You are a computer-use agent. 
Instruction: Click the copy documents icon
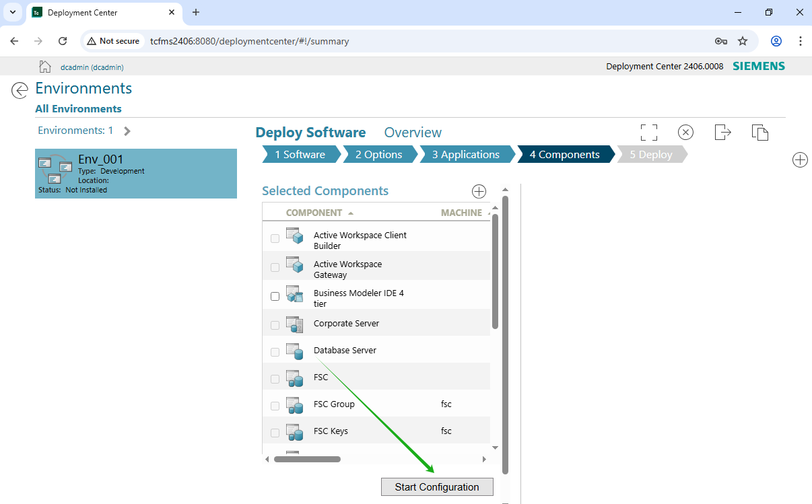click(760, 132)
